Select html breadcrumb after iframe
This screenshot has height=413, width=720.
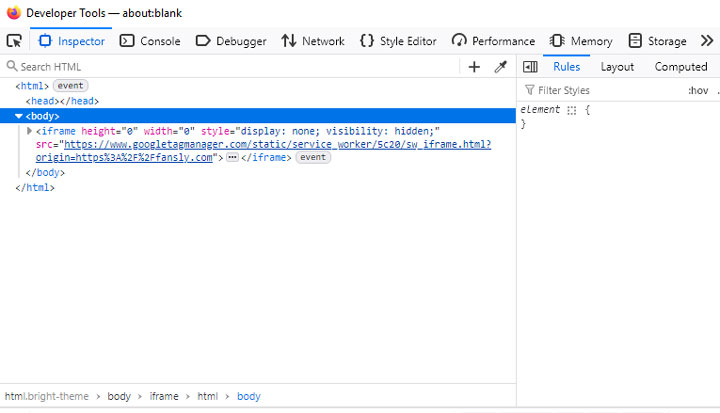[x=208, y=396]
